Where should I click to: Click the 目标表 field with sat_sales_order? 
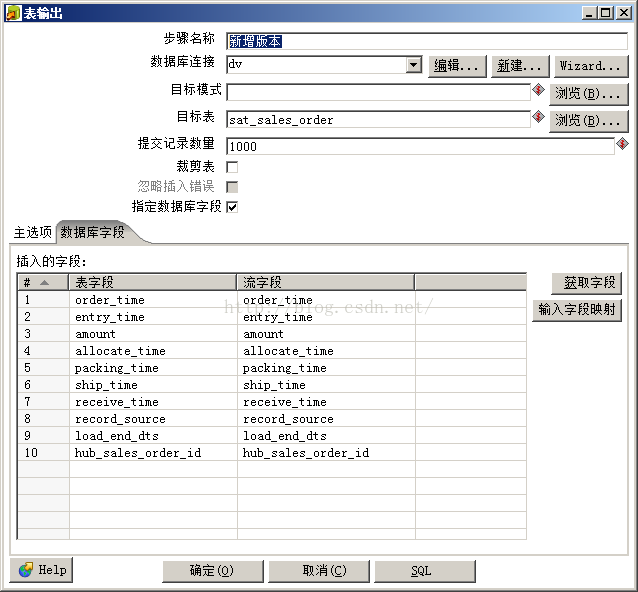378,120
